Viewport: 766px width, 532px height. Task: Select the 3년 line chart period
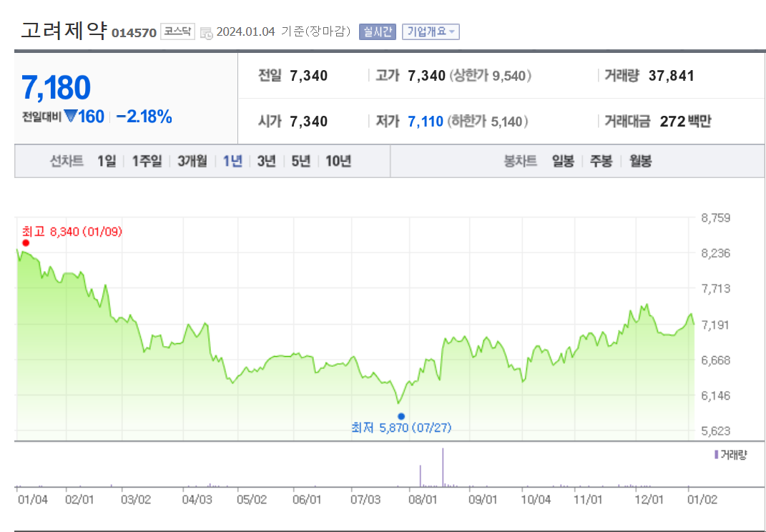click(266, 161)
